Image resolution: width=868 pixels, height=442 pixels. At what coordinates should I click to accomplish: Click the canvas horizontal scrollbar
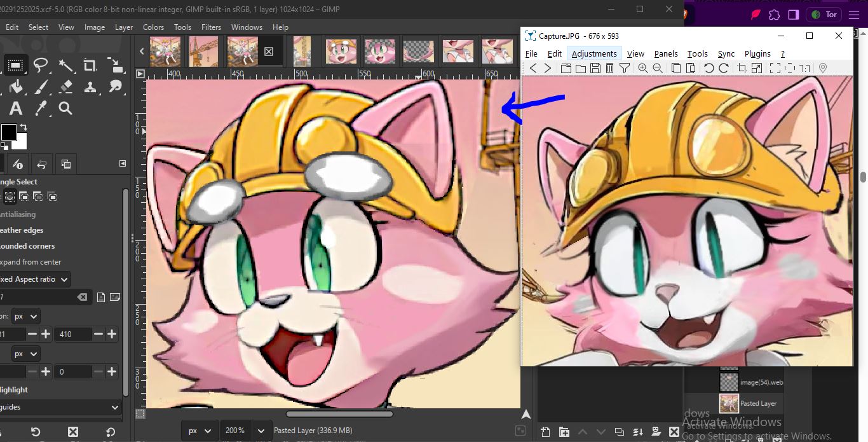[339, 414]
